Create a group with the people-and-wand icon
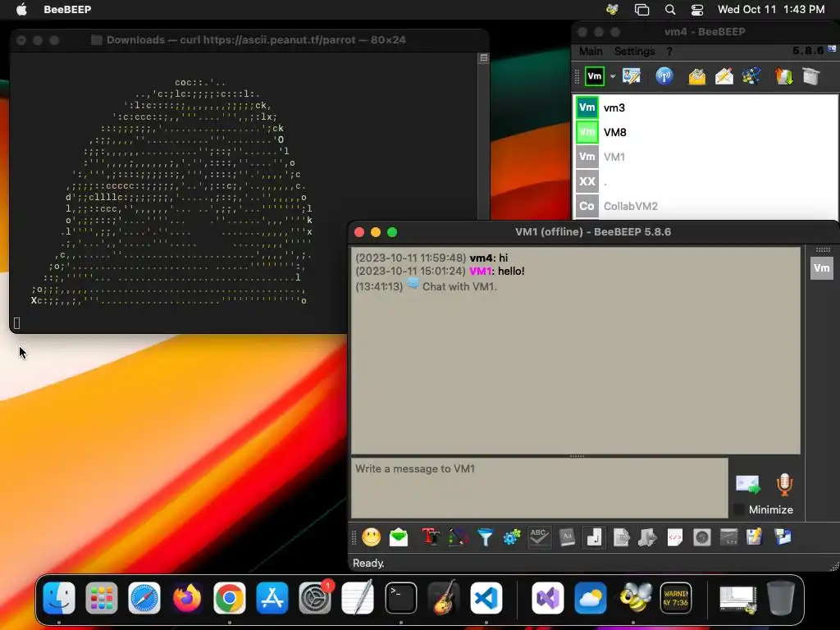 point(751,76)
